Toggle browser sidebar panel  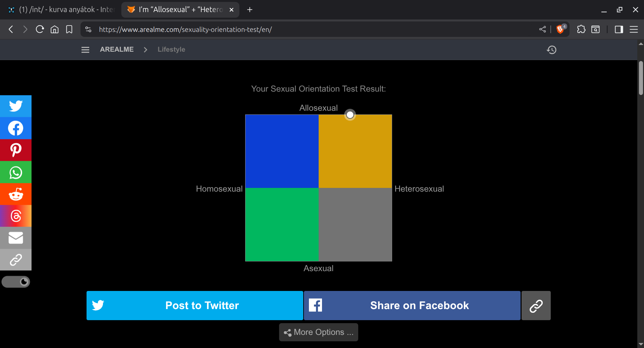(619, 30)
